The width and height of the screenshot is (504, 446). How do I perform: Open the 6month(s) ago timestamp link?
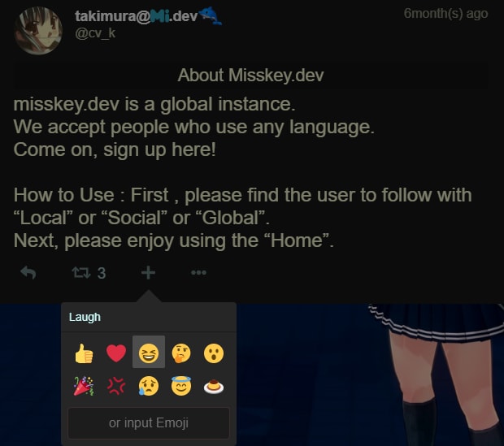click(x=445, y=14)
